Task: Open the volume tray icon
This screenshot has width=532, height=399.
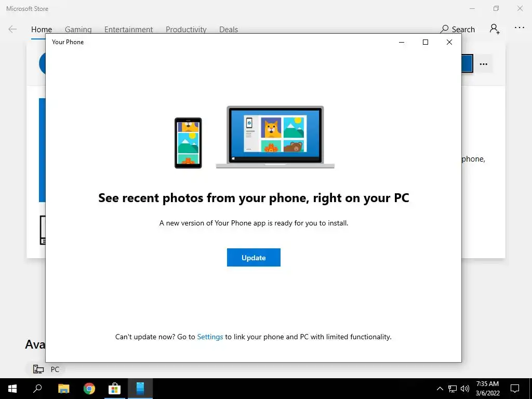Action: point(465,389)
